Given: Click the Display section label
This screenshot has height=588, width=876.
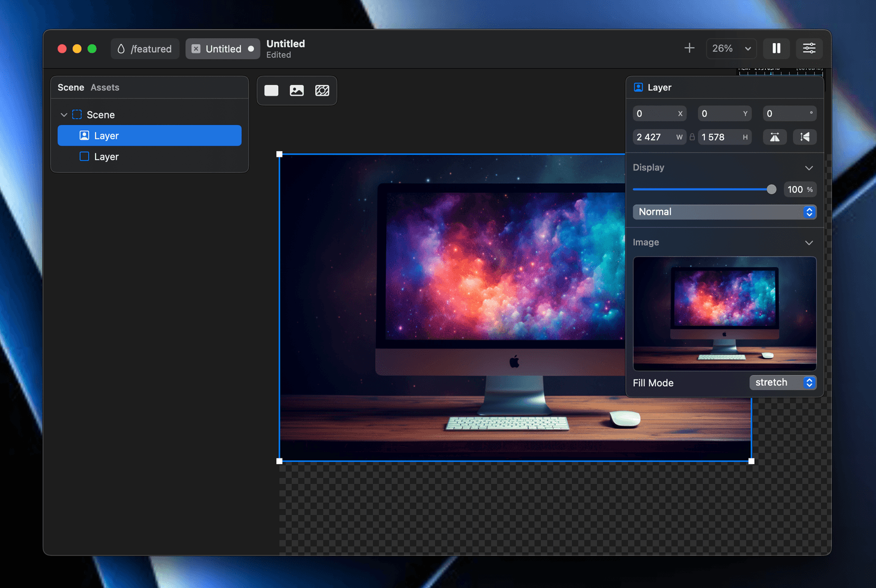Looking at the screenshot, I should tap(648, 168).
